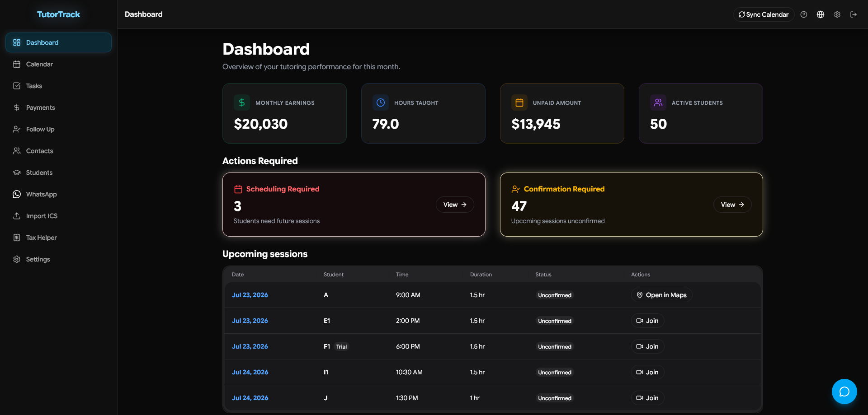Click the TutorTrack logo

click(58, 14)
